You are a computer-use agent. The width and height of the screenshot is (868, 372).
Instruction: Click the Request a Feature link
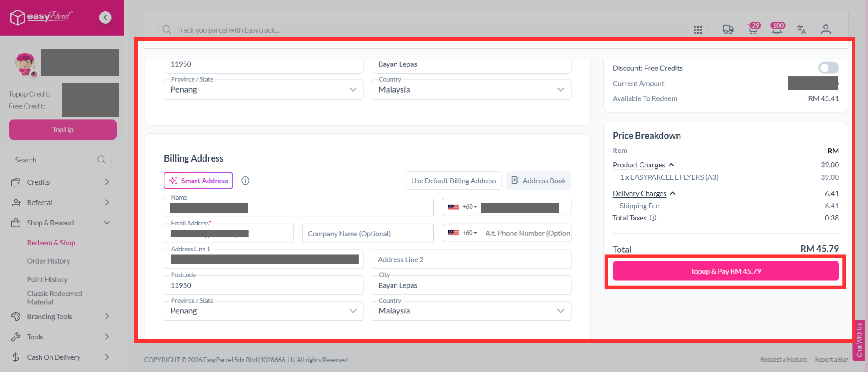pyautogui.click(x=784, y=360)
